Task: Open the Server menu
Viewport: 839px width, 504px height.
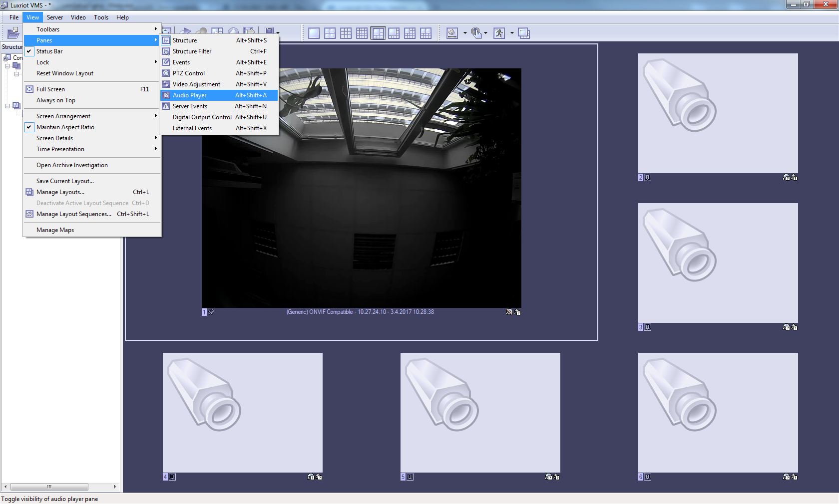Action: pos(55,17)
